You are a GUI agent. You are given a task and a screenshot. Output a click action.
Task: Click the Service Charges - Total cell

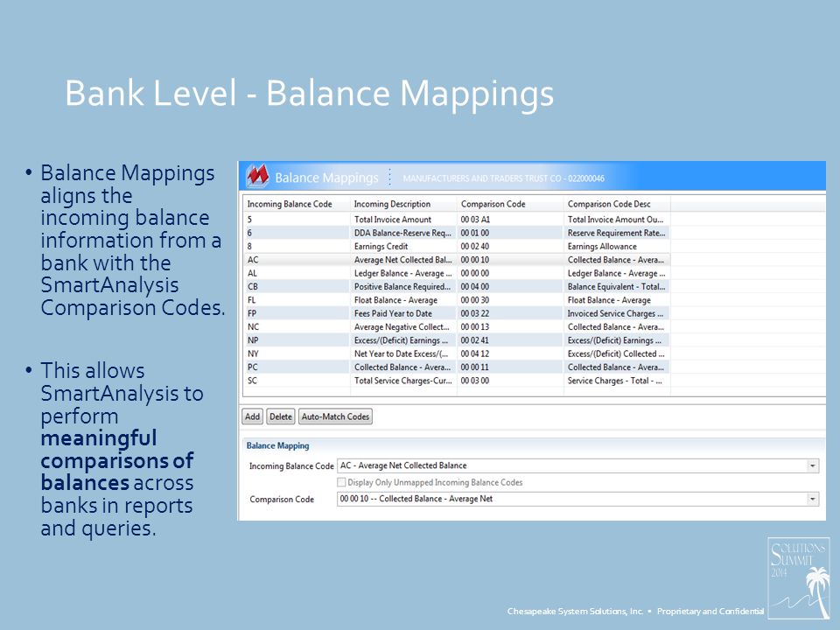coord(617,381)
